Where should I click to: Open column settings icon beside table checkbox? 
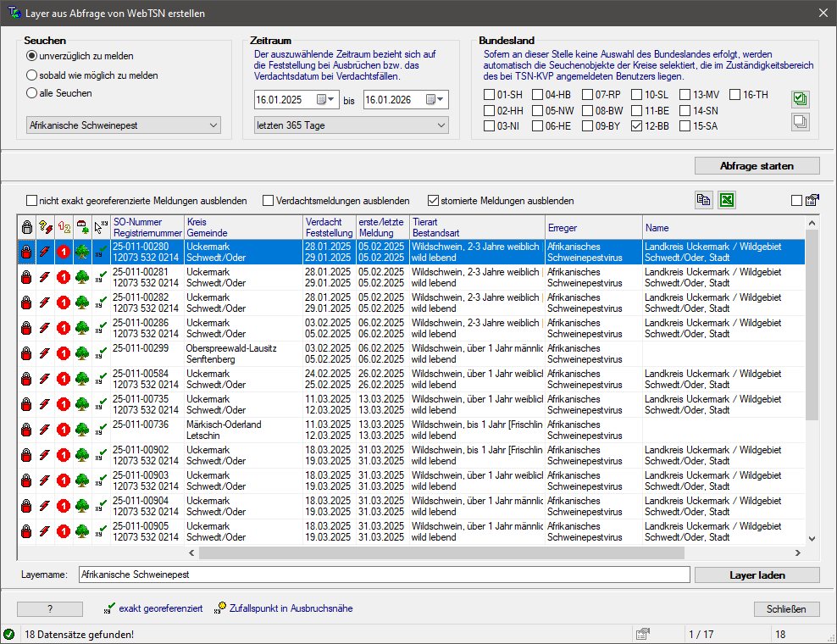click(x=812, y=200)
